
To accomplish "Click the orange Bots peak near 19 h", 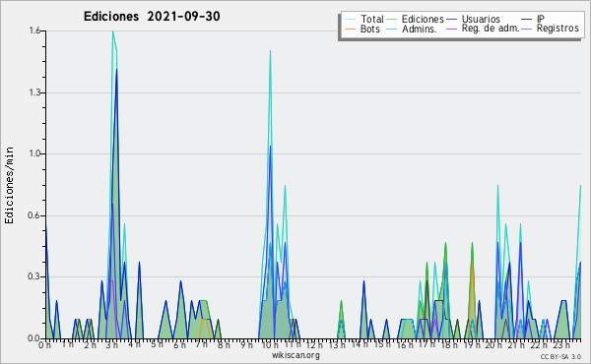I will click(x=472, y=263).
